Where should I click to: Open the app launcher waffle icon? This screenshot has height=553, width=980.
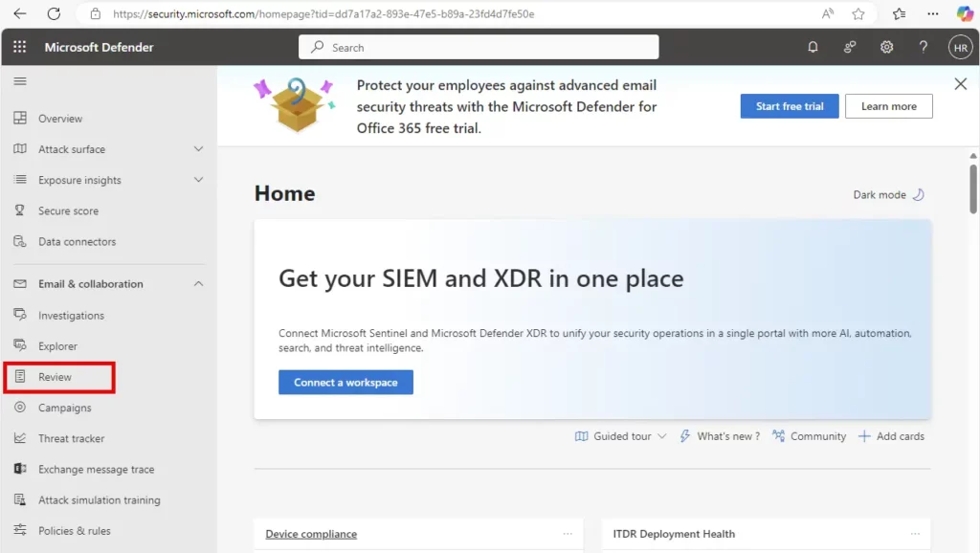[x=20, y=47]
